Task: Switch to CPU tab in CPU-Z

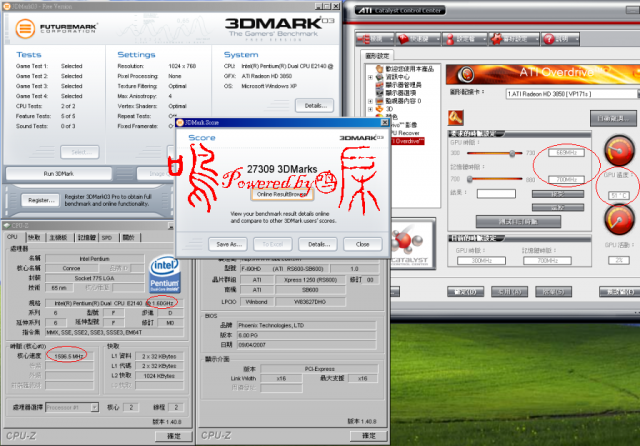Action: coord(12,237)
